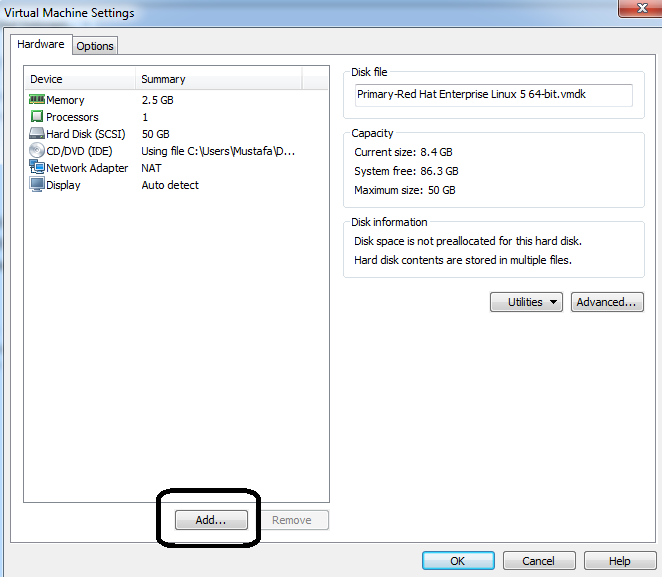The width and height of the screenshot is (662, 577).
Task: Open Help for virtual machine settings
Action: click(620, 561)
